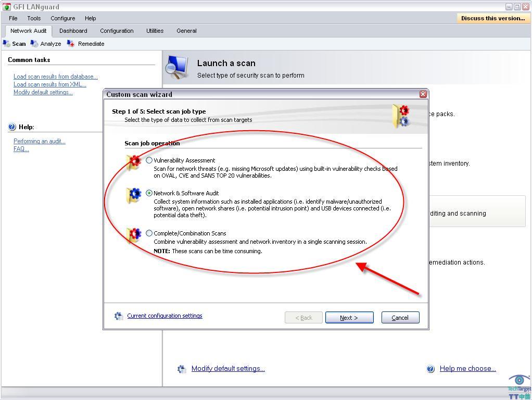The width and height of the screenshot is (532, 400).
Task: Open the Performing an audit help link
Action: [40, 141]
